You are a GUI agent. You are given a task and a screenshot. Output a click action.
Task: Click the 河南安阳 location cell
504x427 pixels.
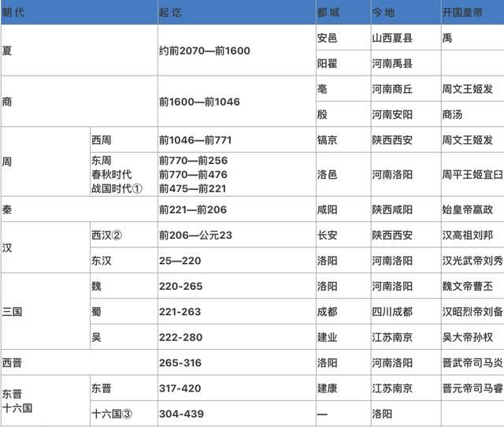(406, 114)
